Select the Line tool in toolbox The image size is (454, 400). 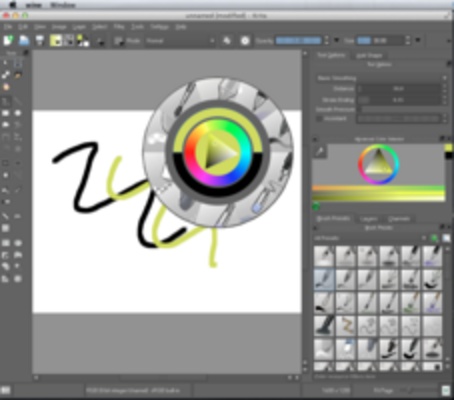(18, 101)
